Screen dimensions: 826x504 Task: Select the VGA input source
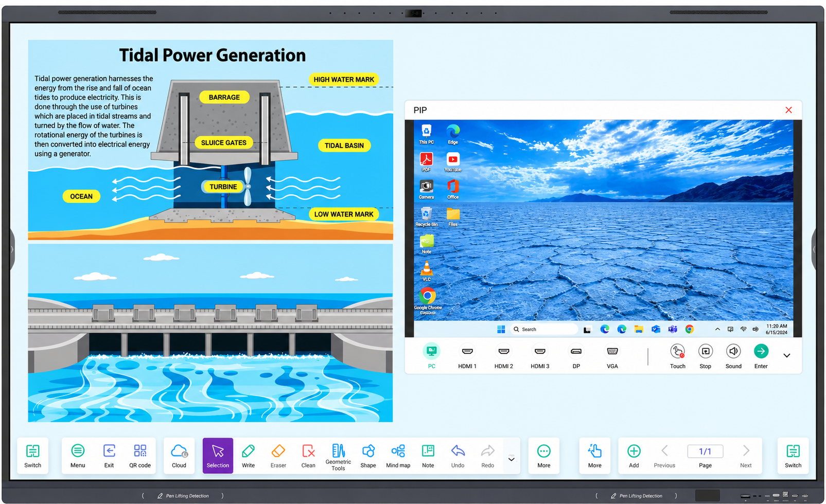click(x=612, y=356)
